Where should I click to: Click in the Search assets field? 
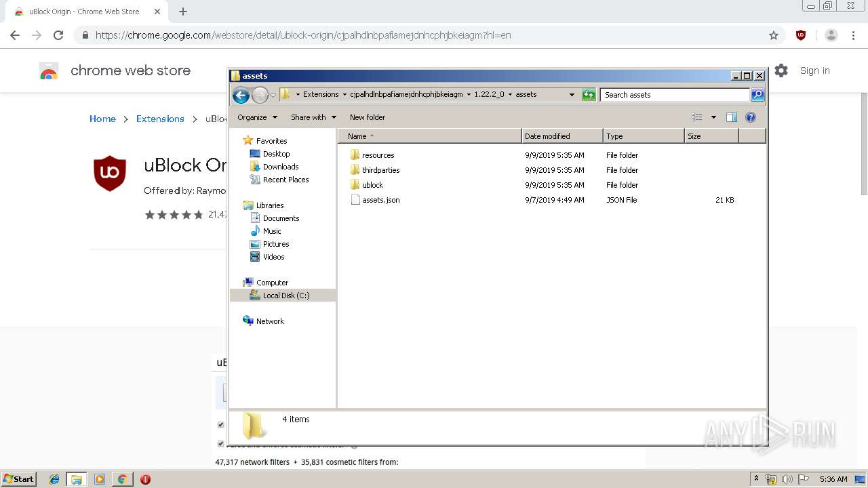click(x=675, y=95)
